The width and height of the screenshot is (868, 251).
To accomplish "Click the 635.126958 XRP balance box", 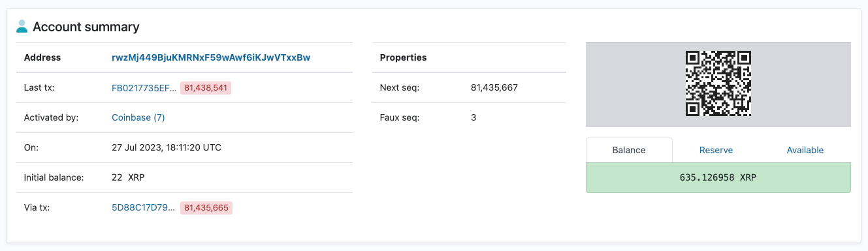I will 718,177.
